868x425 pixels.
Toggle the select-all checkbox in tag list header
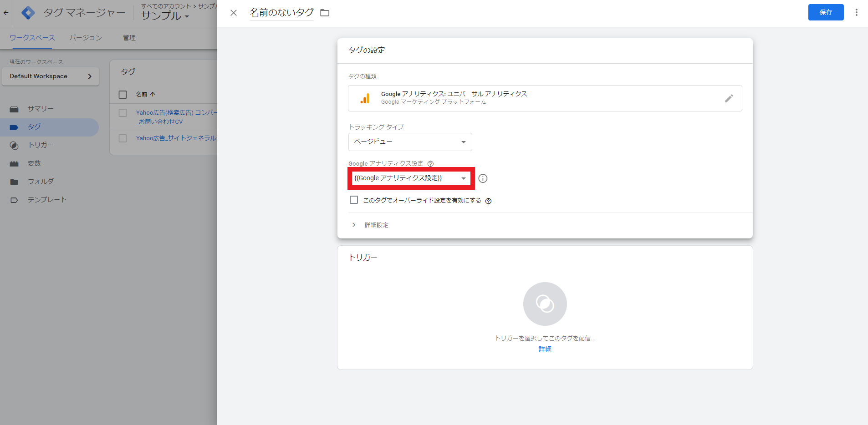click(x=123, y=95)
